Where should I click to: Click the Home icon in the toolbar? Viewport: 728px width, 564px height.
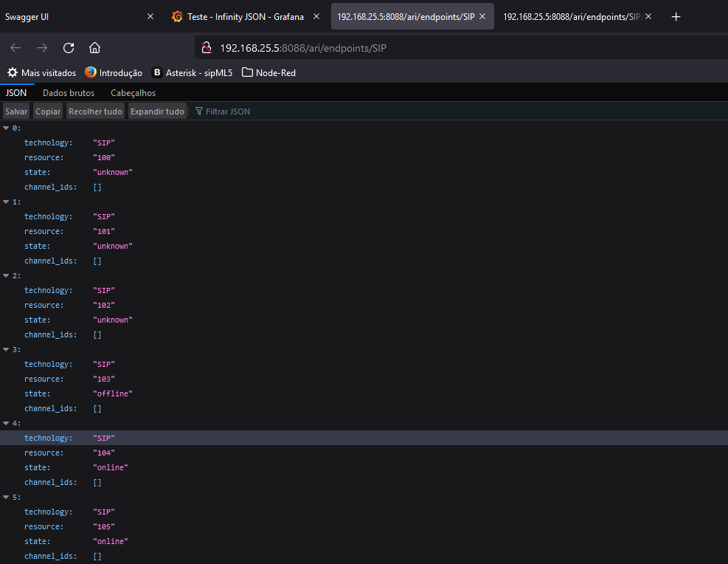pyautogui.click(x=96, y=47)
